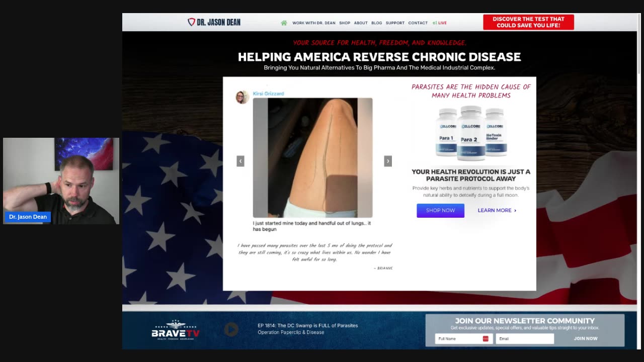Image resolution: width=644 pixels, height=362 pixels.
Task: Click Join Our Newsletter Community heading
Action: coord(525,321)
